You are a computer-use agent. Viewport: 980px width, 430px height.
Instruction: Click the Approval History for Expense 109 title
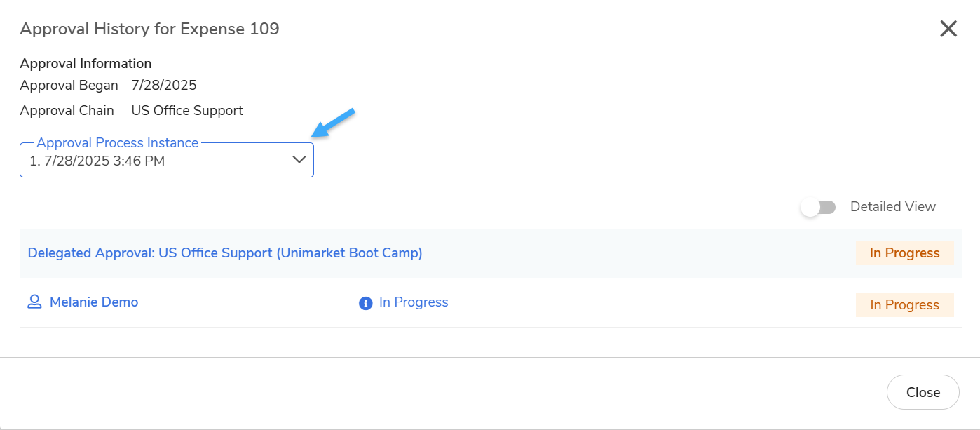(x=149, y=29)
